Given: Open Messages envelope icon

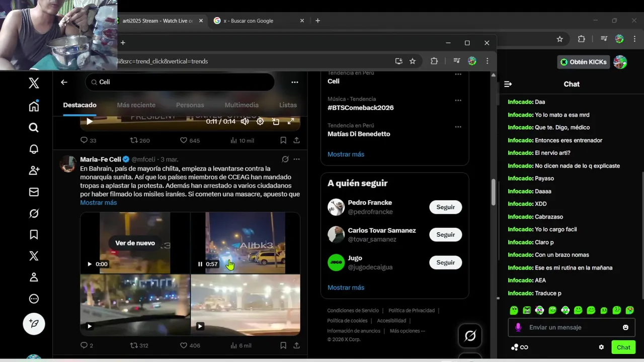Looking at the screenshot, I should click(x=34, y=192).
